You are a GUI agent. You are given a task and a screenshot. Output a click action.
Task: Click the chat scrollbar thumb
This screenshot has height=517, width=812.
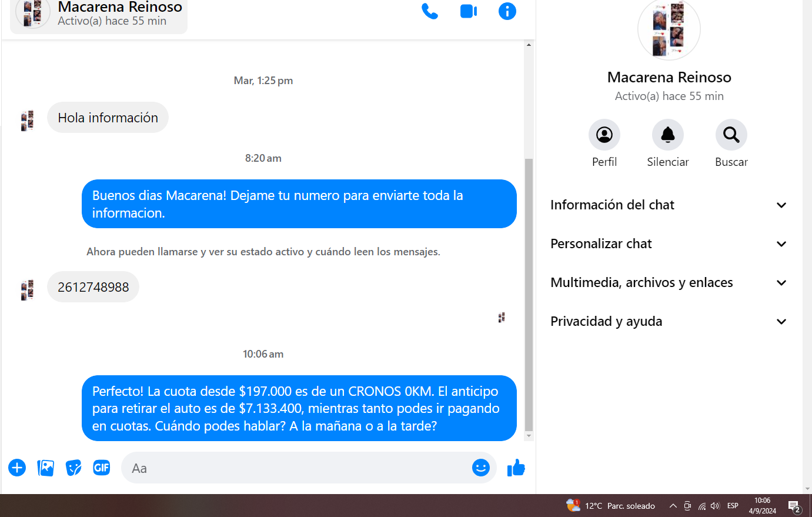tap(529, 295)
